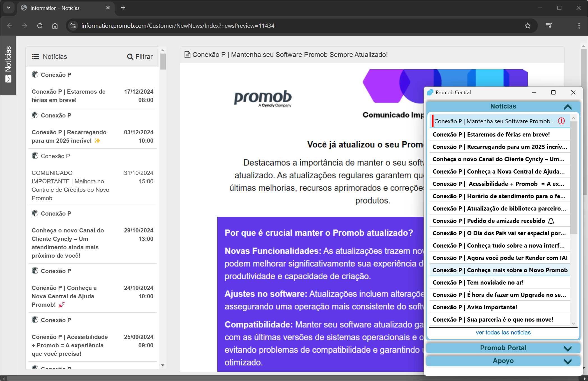
Task: Select 'É hora de fazer um Upgrade no se...' entry
Action: pos(500,295)
